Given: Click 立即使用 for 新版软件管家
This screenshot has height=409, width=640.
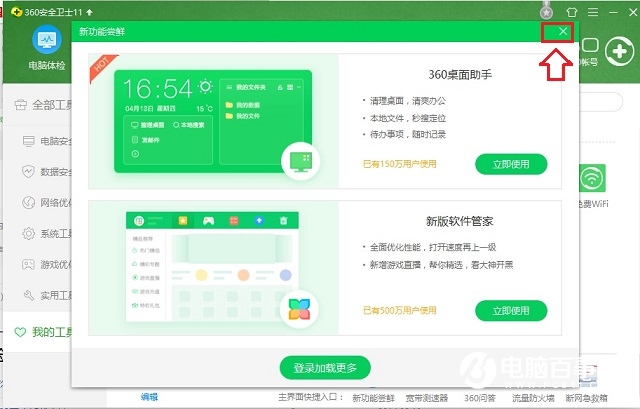Looking at the screenshot, I should tap(511, 311).
